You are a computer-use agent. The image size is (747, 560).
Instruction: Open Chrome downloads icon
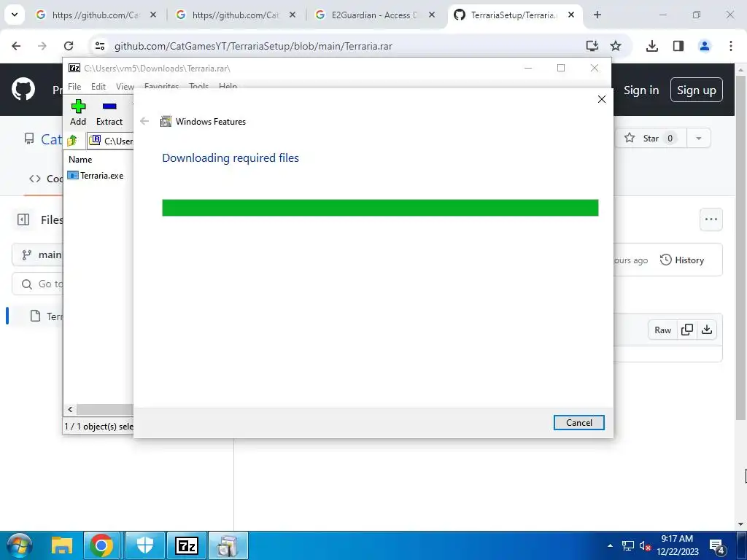[x=651, y=46]
